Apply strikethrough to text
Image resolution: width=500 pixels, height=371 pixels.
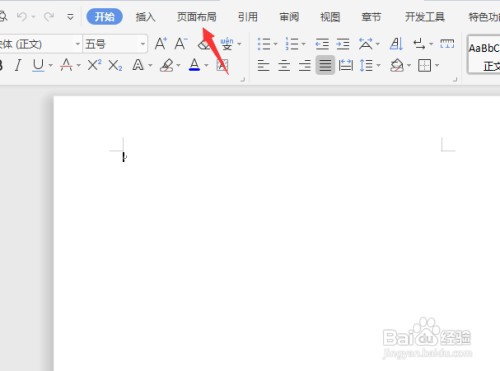[x=66, y=65]
